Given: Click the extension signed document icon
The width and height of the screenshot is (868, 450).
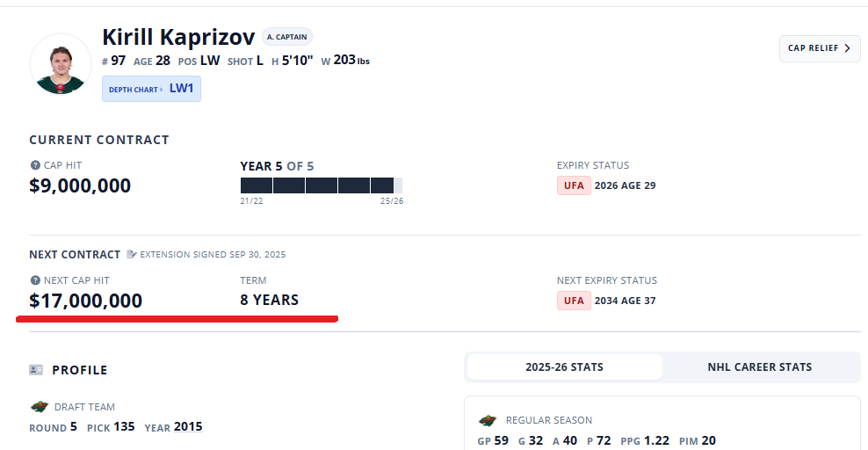Looking at the screenshot, I should point(132,254).
